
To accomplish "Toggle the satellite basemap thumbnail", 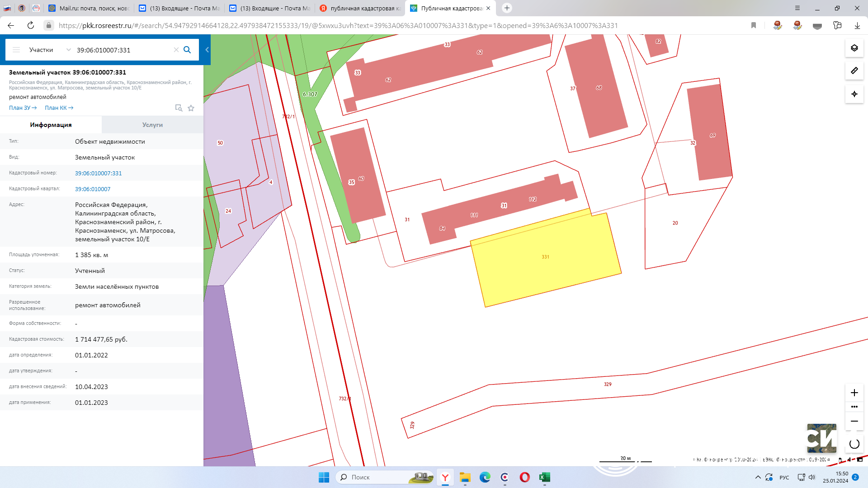I will tap(821, 438).
